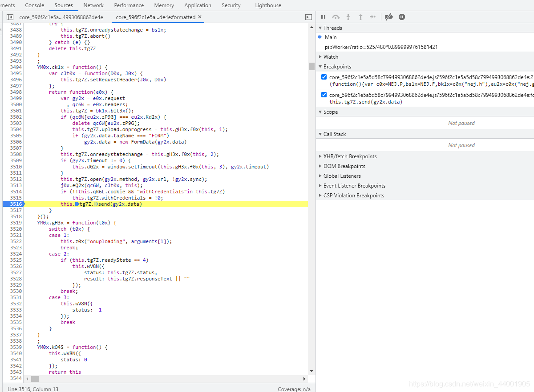
Task: Uncheck the first breakpoint checkbox
Action: (324, 77)
